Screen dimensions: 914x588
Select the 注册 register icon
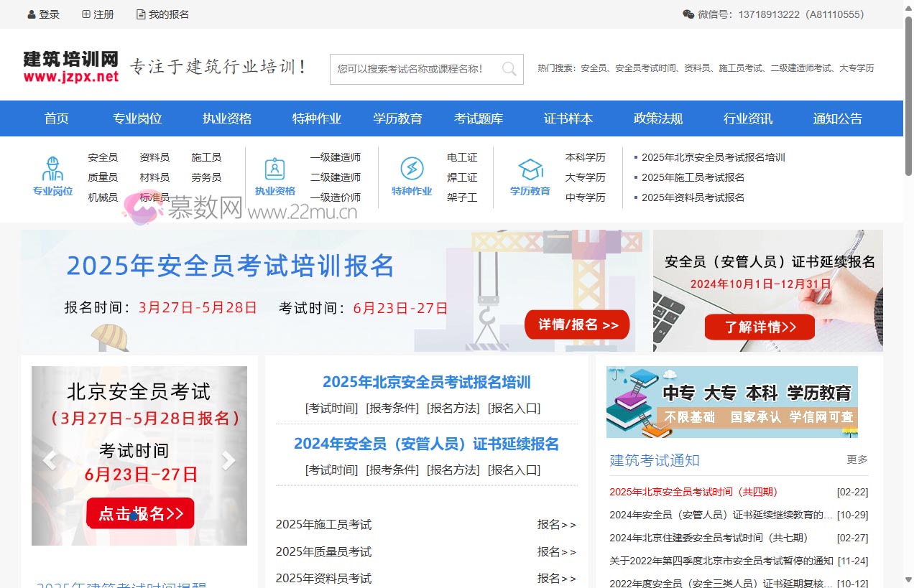pyautogui.click(x=87, y=14)
